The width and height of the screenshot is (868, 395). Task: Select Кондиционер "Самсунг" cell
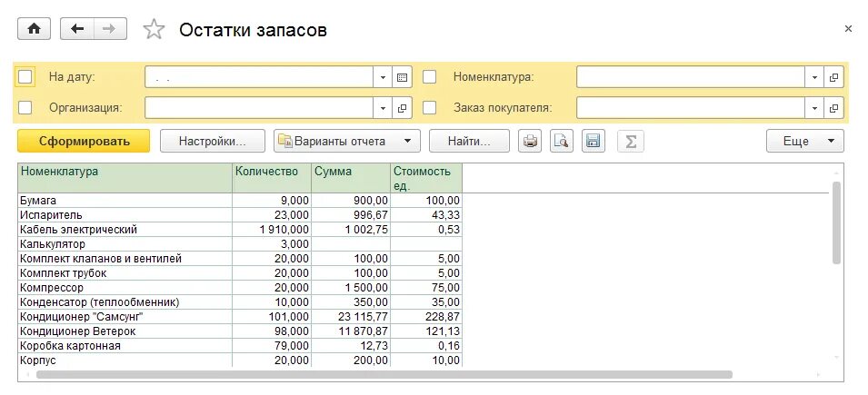click(125, 317)
